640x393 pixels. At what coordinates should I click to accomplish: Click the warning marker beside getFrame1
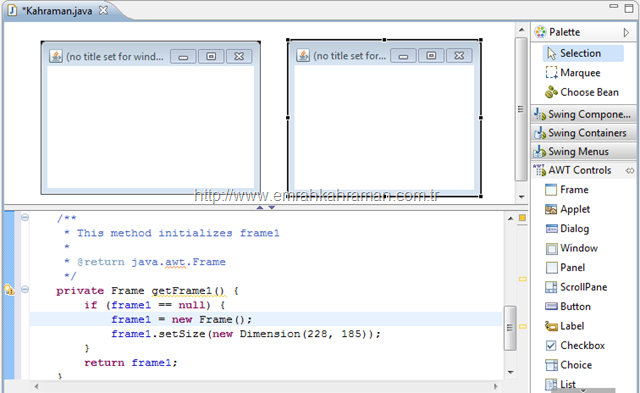coord(9,290)
